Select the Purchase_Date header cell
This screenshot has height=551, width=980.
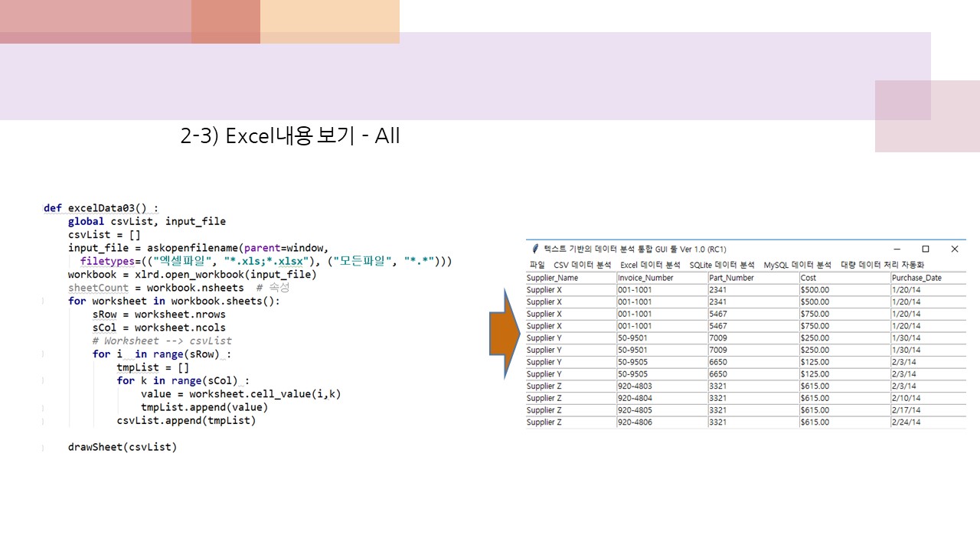point(929,278)
